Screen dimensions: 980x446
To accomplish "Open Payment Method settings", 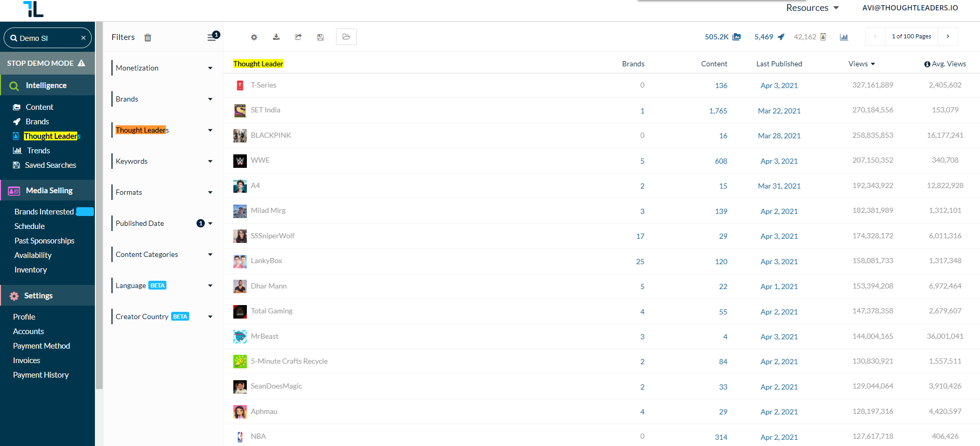I will (x=41, y=346).
